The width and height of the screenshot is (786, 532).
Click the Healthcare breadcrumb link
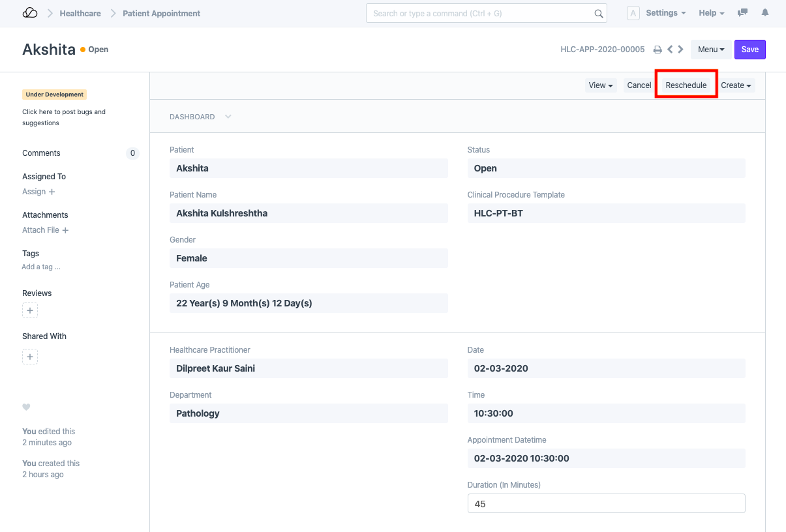80,13
